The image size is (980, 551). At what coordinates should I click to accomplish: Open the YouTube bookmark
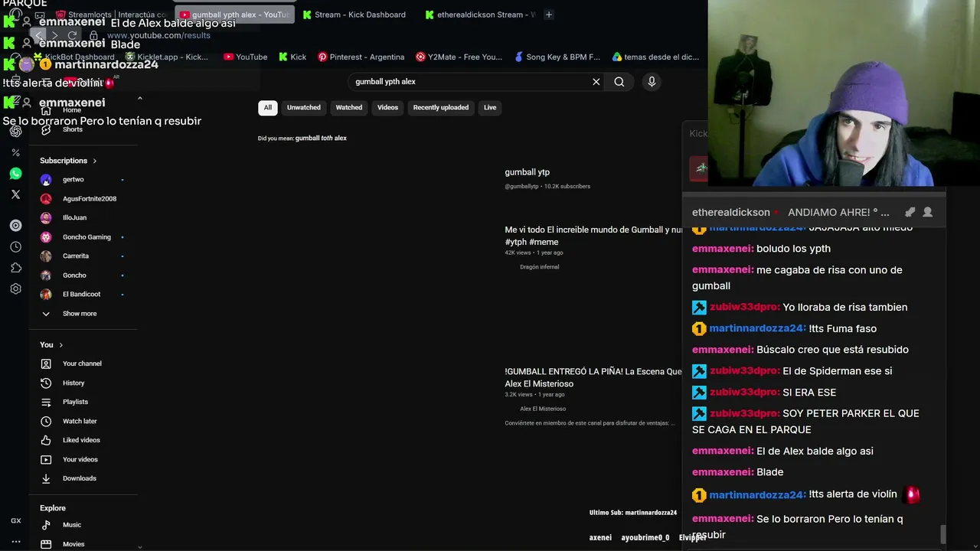[x=245, y=57]
